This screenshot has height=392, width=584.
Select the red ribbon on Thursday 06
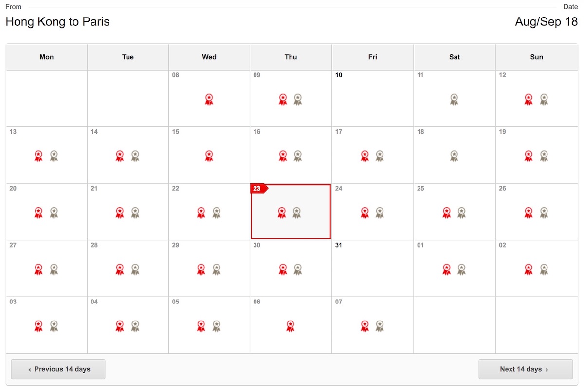pos(291,326)
